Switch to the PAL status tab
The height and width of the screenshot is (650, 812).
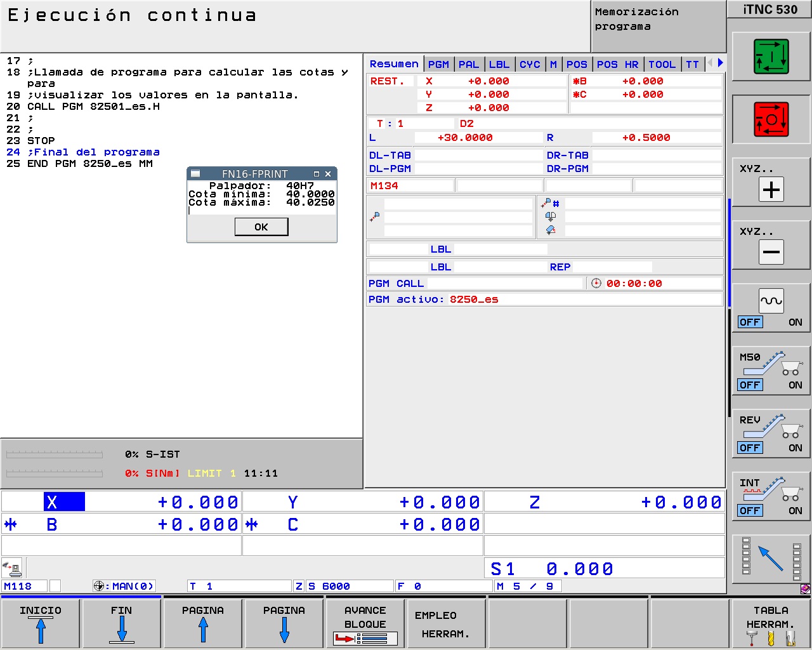[x=469, y=64]
